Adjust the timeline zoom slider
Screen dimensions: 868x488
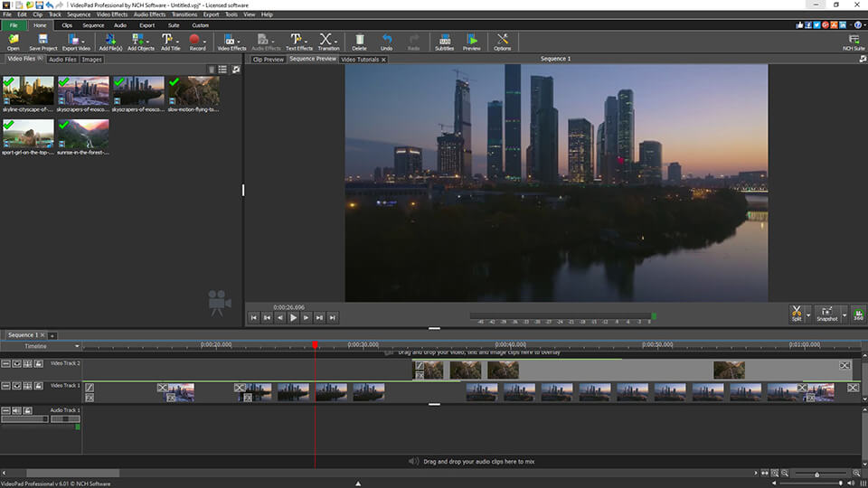tap(817, 474)
